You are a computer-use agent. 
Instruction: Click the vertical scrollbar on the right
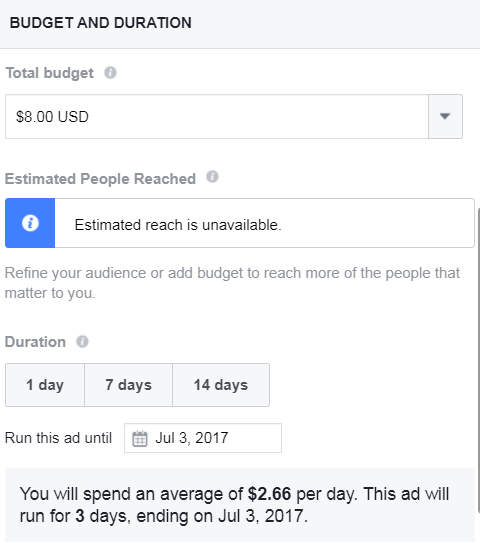478,360
